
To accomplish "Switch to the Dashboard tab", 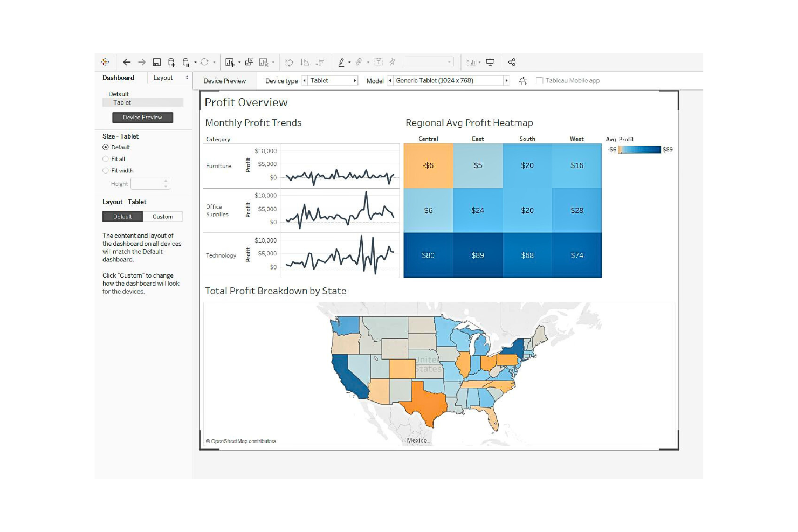I will pyautogui.click(x=118, y=78).
